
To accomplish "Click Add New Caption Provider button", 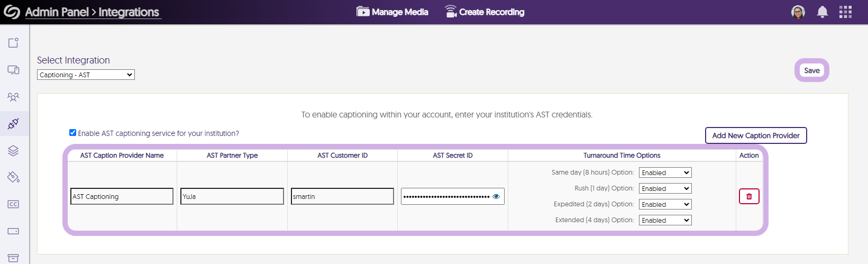I will (755, 135).
